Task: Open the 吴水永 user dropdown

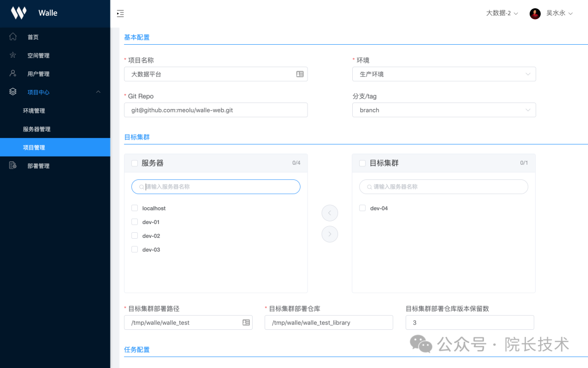Action: point(559,13)
